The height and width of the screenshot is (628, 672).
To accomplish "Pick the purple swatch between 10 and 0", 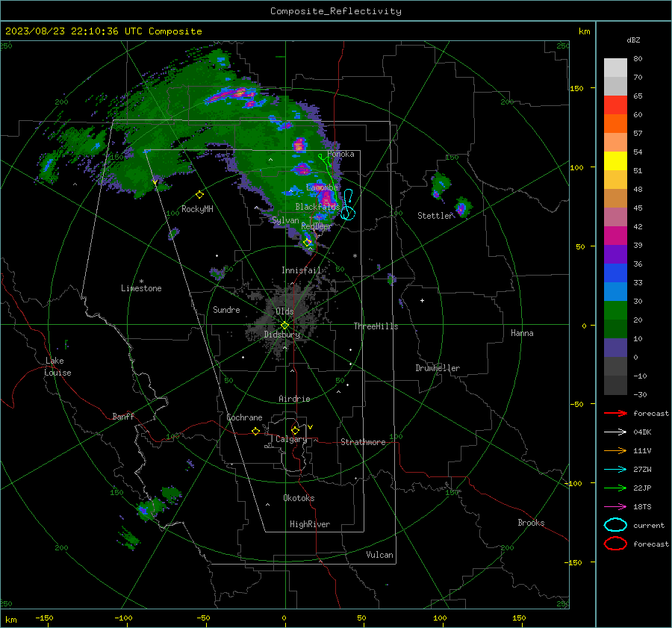I will pyautogui.click(x=615, y=348).
